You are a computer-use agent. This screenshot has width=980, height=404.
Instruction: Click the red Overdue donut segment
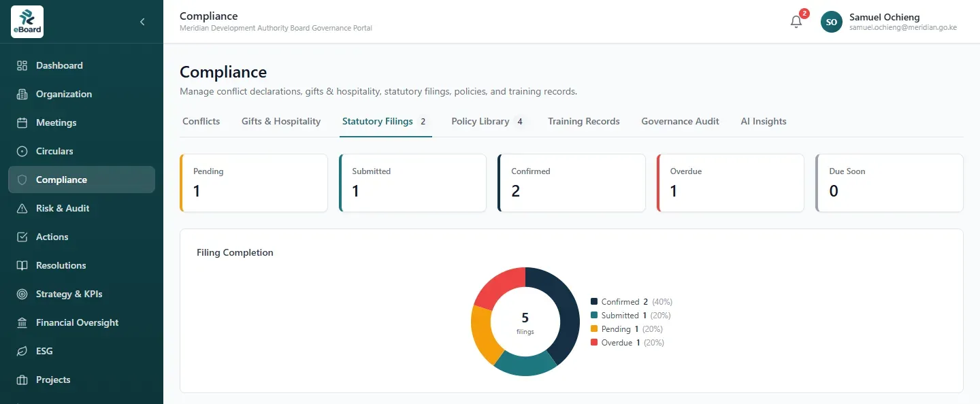pyautogui.click(x=498, y=284)
